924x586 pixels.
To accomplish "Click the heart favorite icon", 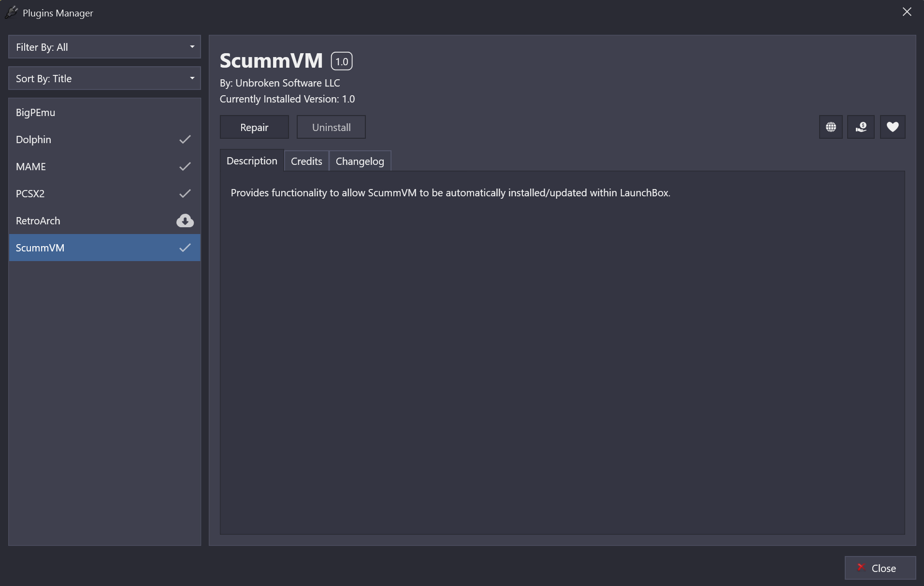I will tap(893, 127).
